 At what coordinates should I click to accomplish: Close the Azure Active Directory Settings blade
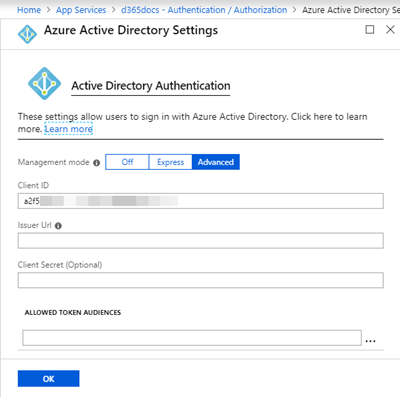[x=390, y=30]
